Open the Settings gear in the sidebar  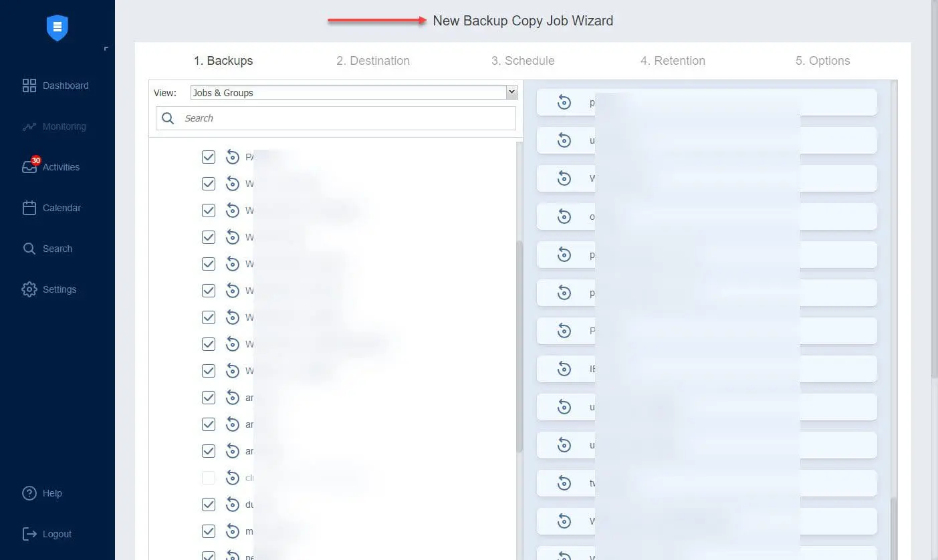(29, 289)
